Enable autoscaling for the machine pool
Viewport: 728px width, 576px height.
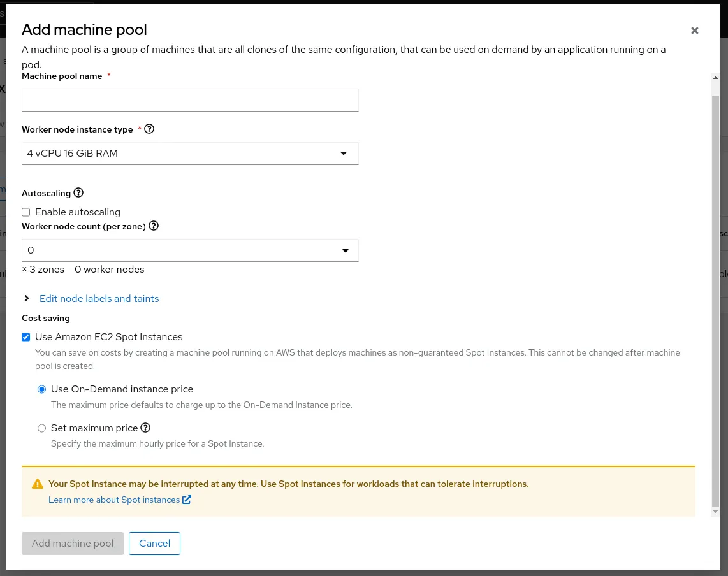tap(25, 212)
